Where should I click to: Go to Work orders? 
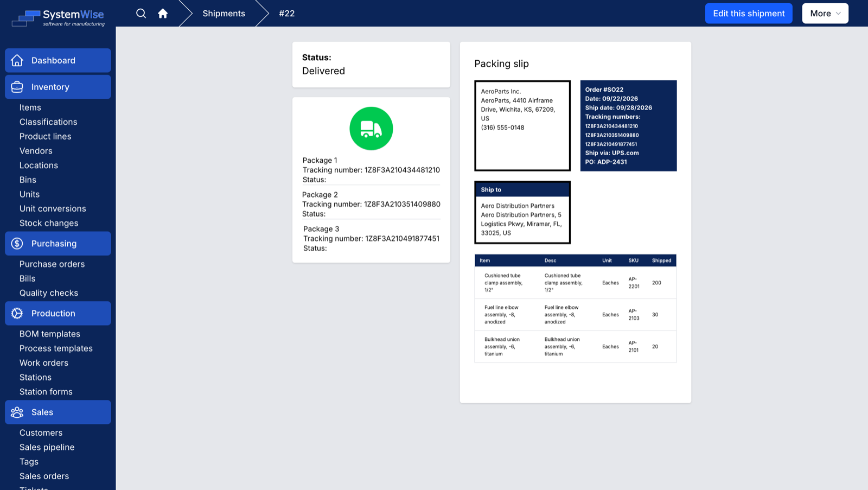[x=44, y=363]
